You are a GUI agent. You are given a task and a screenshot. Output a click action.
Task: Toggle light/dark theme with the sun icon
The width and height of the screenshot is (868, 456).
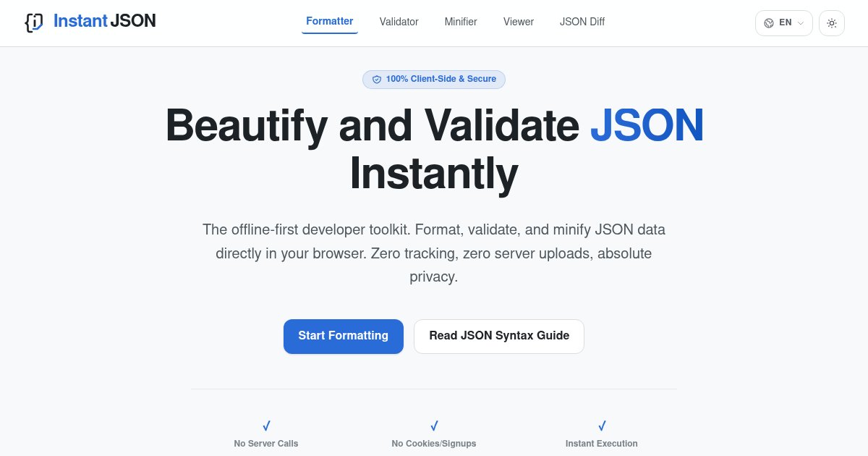(x=832, y=23)
